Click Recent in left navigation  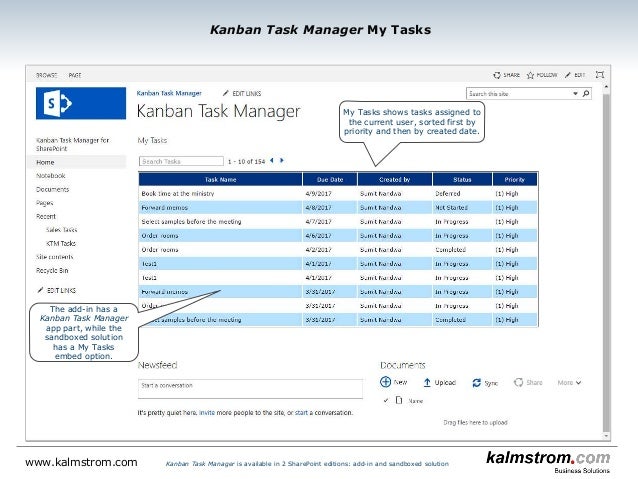click(x=46, y=217)
